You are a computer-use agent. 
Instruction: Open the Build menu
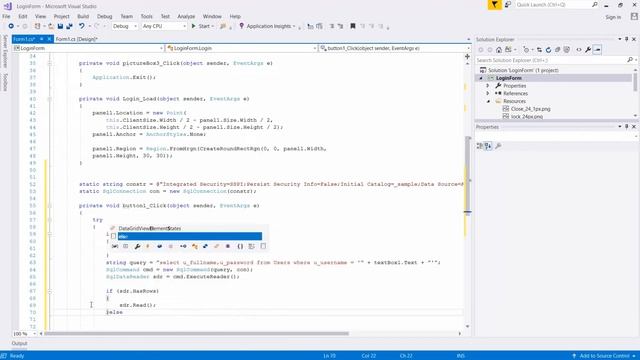pyautogui.click(x=83, y=16)
